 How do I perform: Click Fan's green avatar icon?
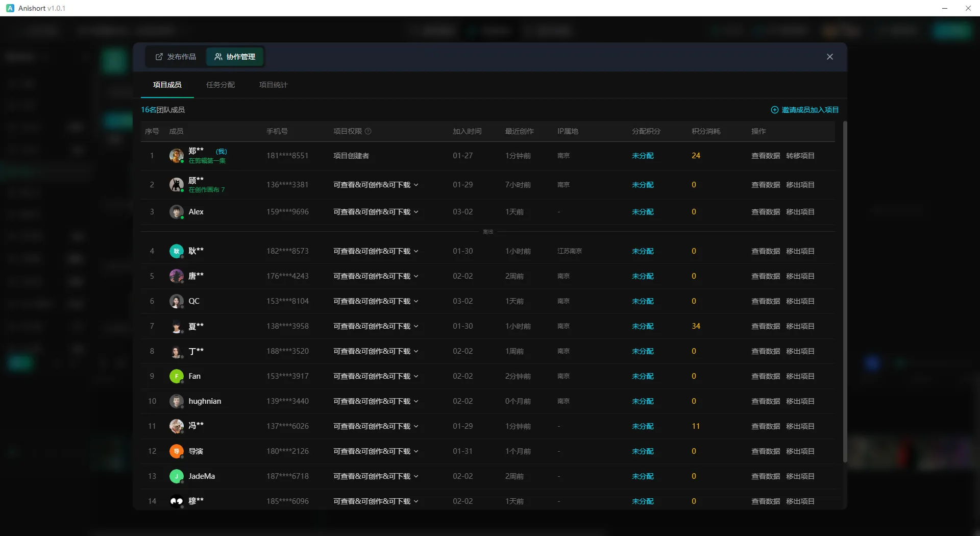pos(177,376)
